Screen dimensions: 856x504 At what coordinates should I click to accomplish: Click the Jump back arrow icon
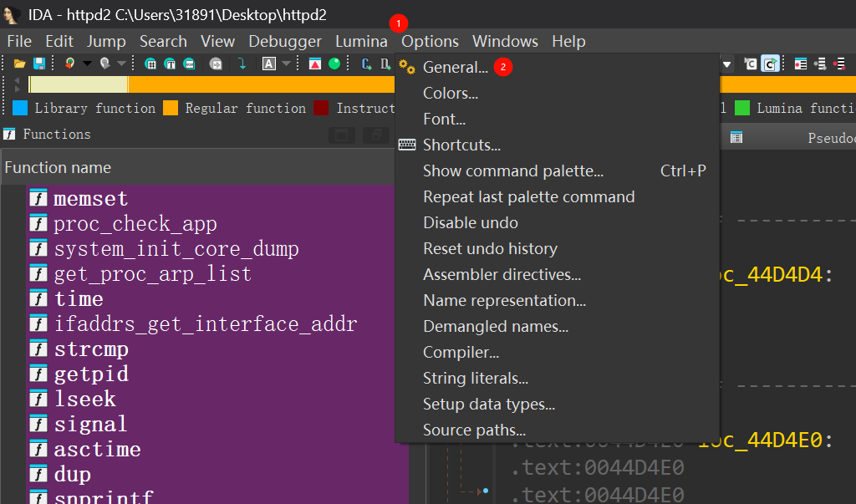click(x=69, y=64)
